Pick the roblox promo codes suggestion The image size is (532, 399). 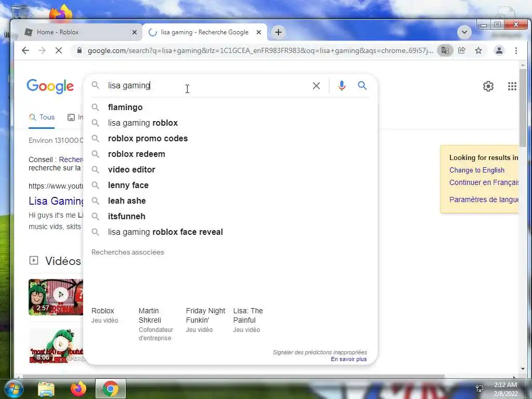coord(230,138)
